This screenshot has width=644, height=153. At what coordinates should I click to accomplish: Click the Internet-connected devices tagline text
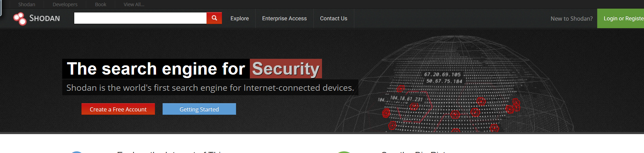click(x=210, y=88)
